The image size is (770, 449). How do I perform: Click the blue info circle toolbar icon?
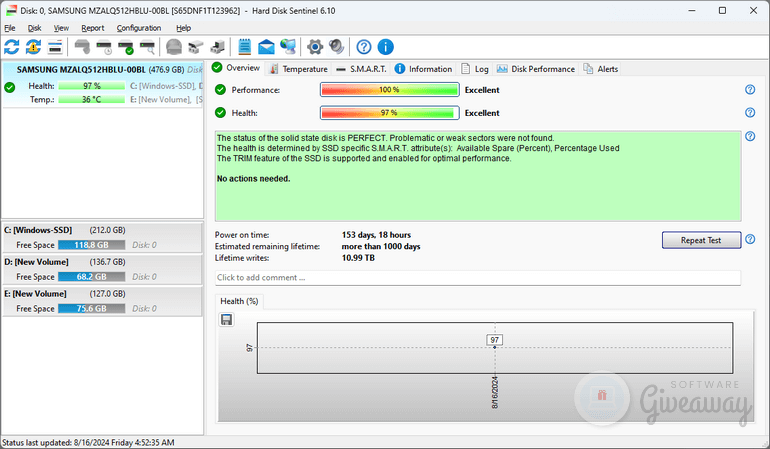click(x=385, y=47)
